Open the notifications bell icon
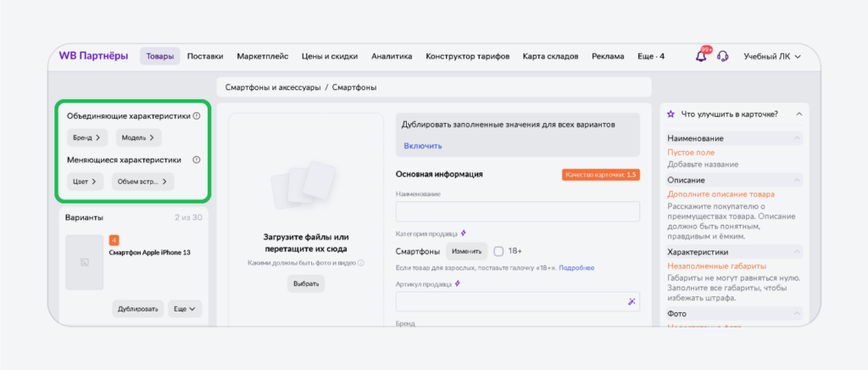The height and width of the screenshot is (370, 868). click(701, 57)
